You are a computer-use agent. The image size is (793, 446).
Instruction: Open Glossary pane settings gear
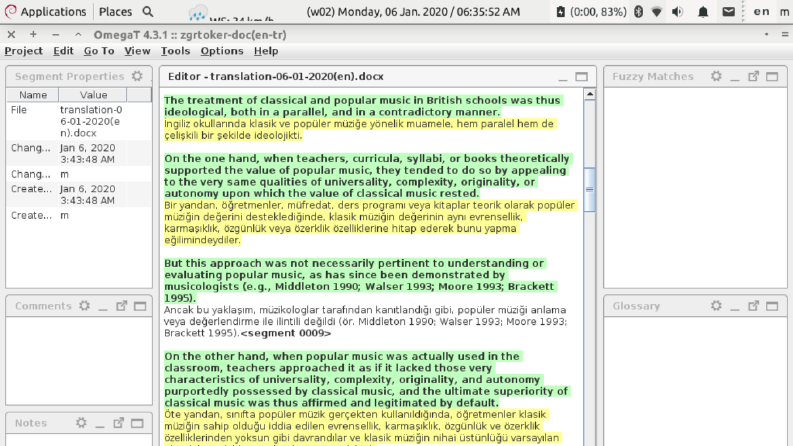716,306
